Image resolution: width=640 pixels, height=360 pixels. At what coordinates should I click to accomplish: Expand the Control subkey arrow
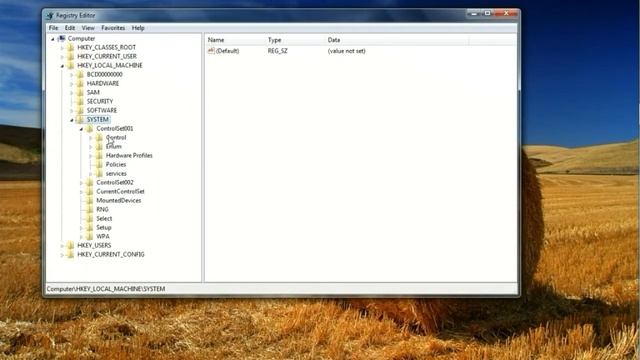coord(91,138)
